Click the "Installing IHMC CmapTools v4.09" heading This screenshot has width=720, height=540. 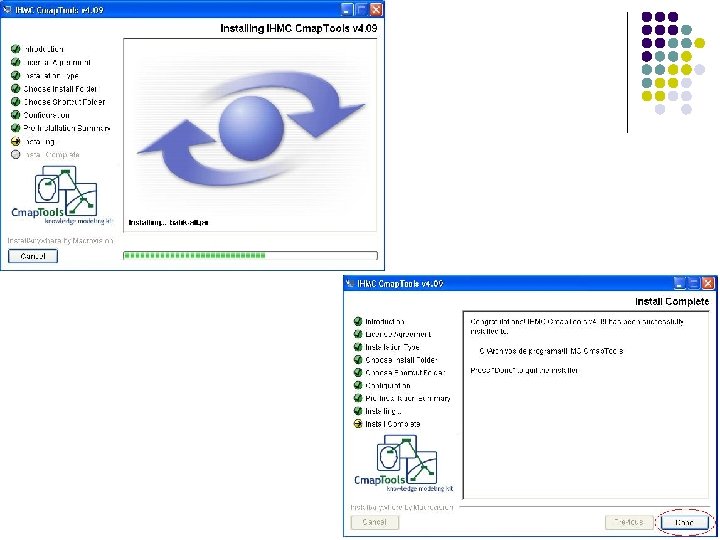coord(298,28)
